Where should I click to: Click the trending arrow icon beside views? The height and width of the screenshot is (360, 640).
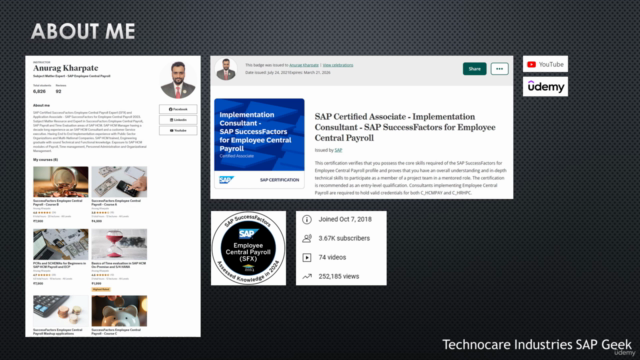[x=307, y=276]
